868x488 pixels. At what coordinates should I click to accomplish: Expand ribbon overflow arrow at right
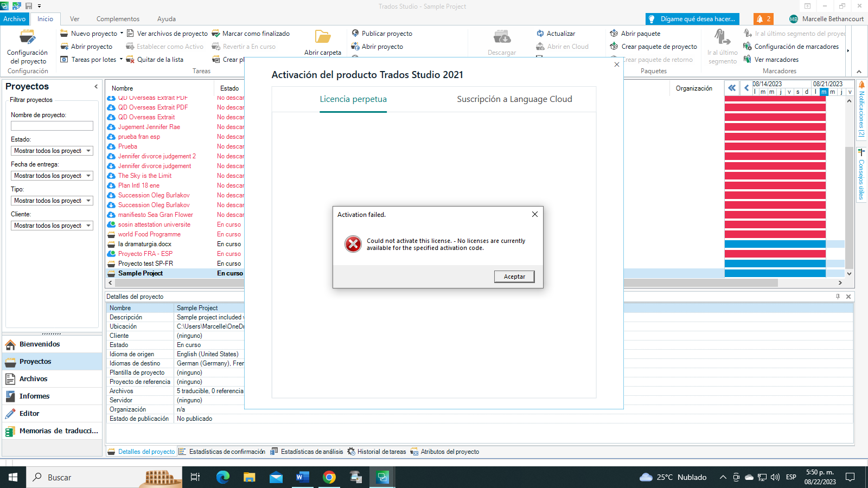point(848,51)
